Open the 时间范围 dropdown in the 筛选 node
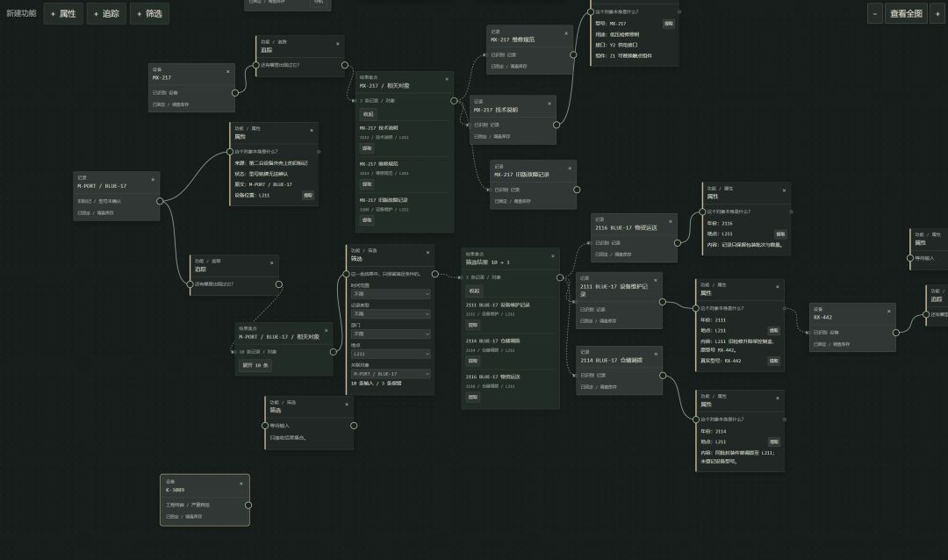This screenshot has height=560, width=948. pyautogui.click(x=391, y=294)
